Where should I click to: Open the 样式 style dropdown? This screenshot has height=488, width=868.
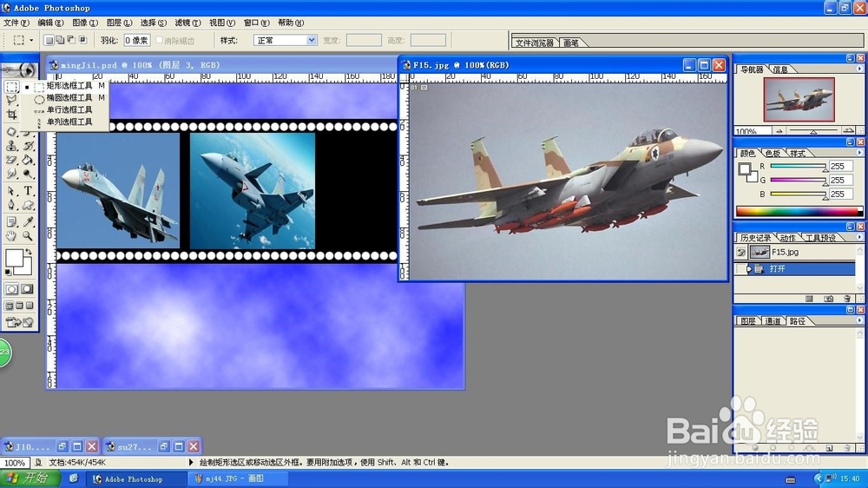coord(312,41)
